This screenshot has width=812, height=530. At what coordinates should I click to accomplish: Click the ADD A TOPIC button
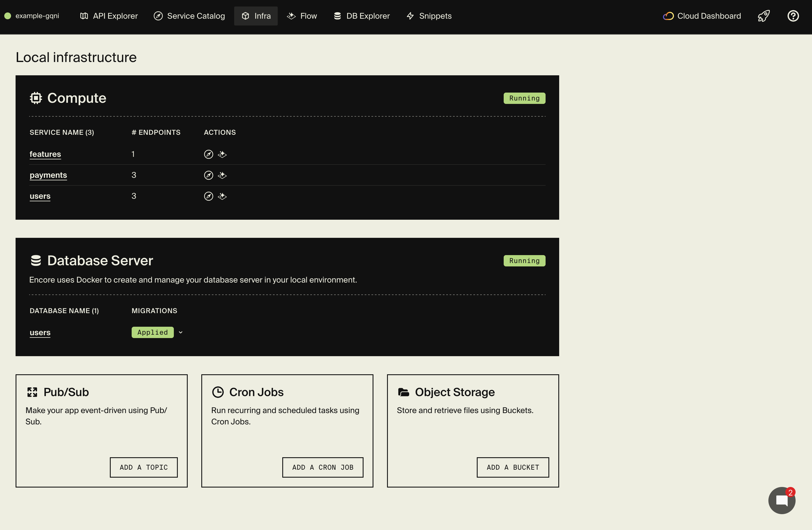tap(144, 467)
